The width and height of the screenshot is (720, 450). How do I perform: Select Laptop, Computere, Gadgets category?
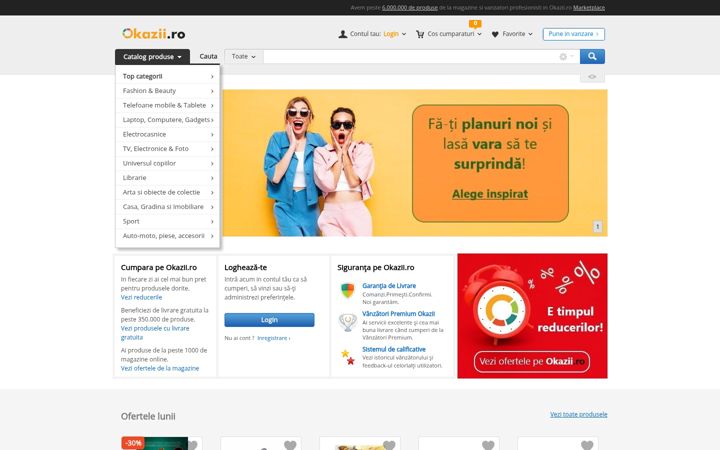click(x=168, y=120)
